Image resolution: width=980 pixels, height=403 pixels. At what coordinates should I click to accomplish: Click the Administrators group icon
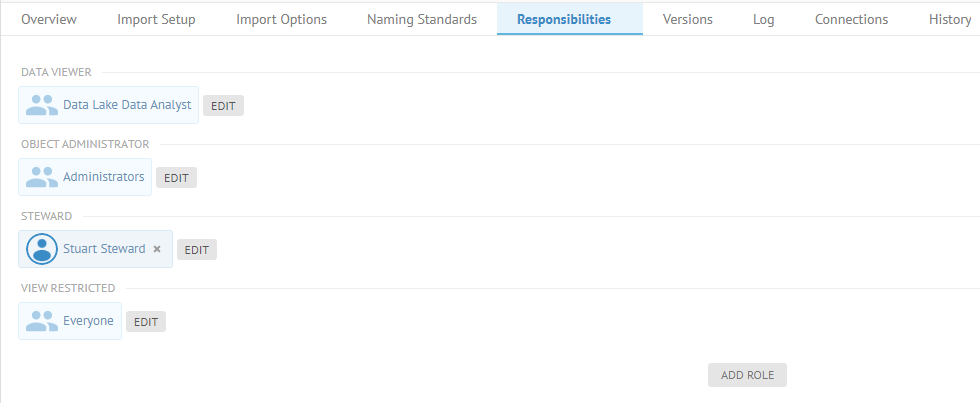(42, 177)
